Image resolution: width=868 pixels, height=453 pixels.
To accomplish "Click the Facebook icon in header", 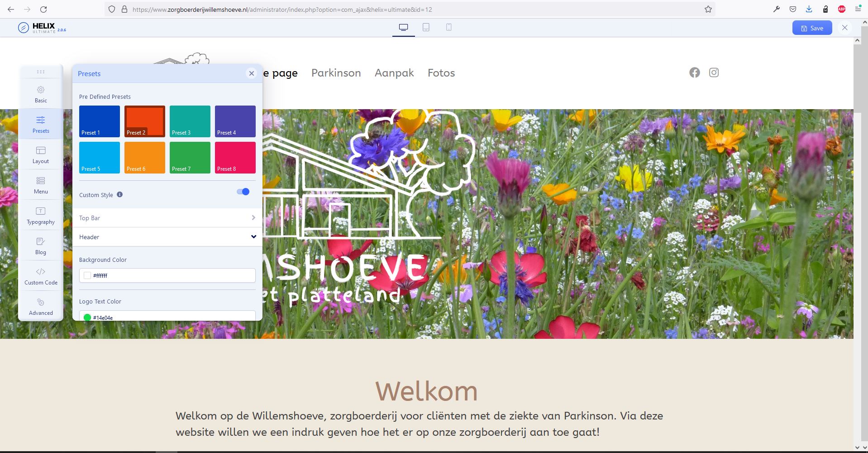I will (x=694, y=72).
